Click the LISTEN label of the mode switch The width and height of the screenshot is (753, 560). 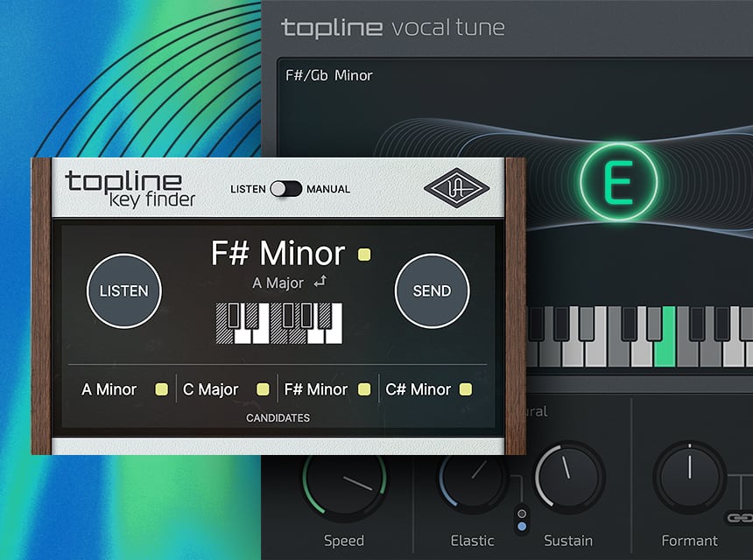click(x=248, y=189)
